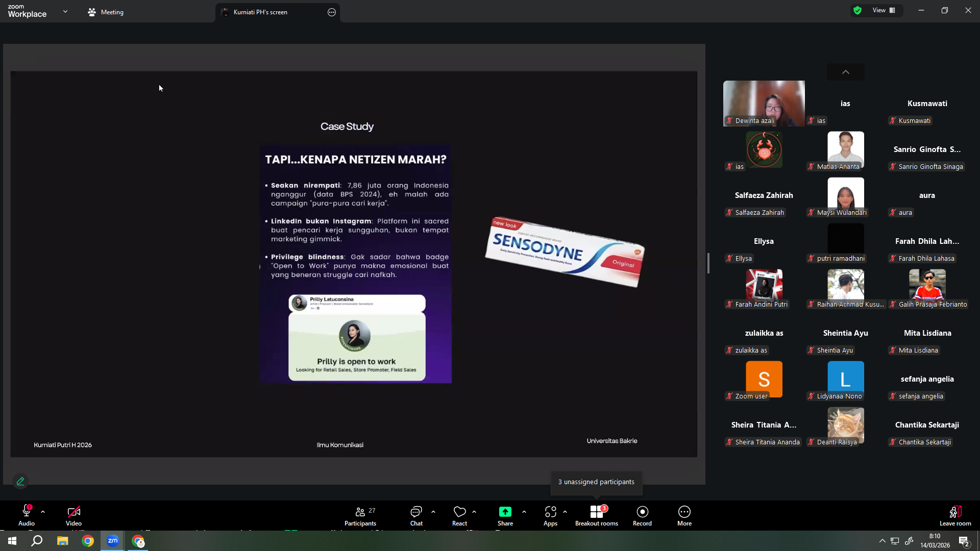Click the Sensodyne toothpaste image on slide
Viewport: 980px width, 551px height.
[x=565, y=252]
